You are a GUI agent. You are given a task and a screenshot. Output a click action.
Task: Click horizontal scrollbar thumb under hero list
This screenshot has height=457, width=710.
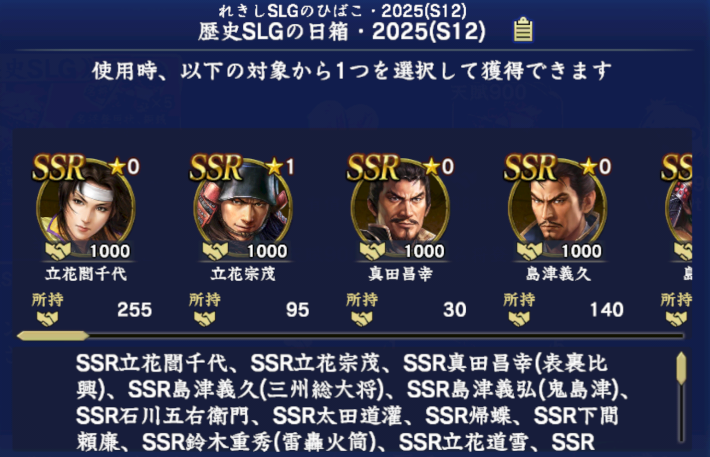[x=53, y=336]
